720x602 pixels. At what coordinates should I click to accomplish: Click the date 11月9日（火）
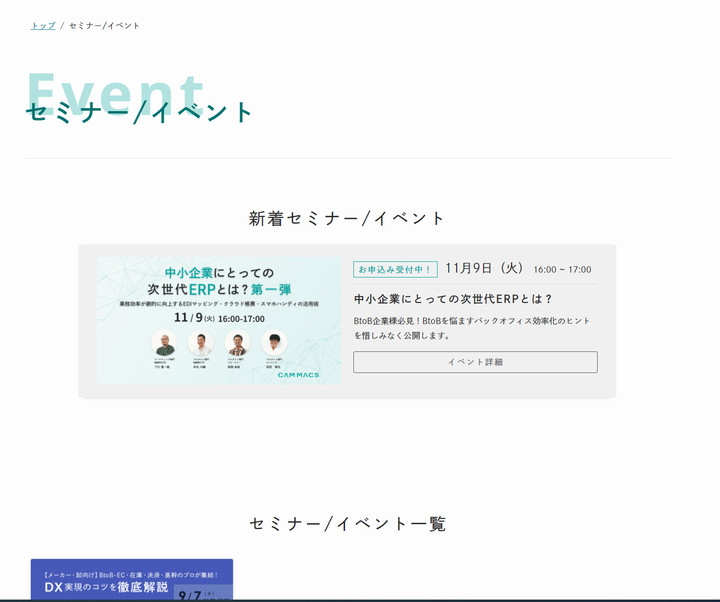coord(484,268)
